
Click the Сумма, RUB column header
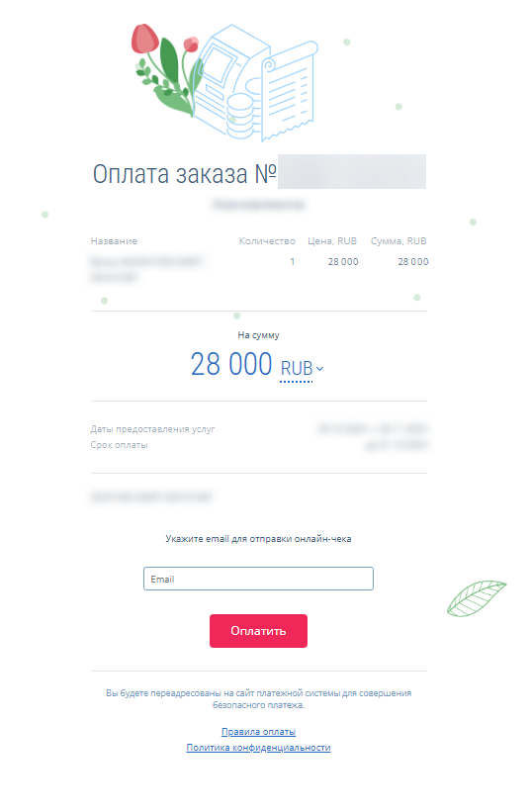pos(398,240)
